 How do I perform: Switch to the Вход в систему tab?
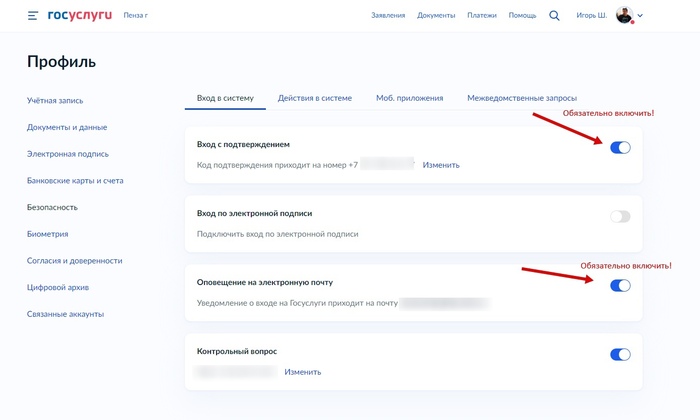click(225, 98)
